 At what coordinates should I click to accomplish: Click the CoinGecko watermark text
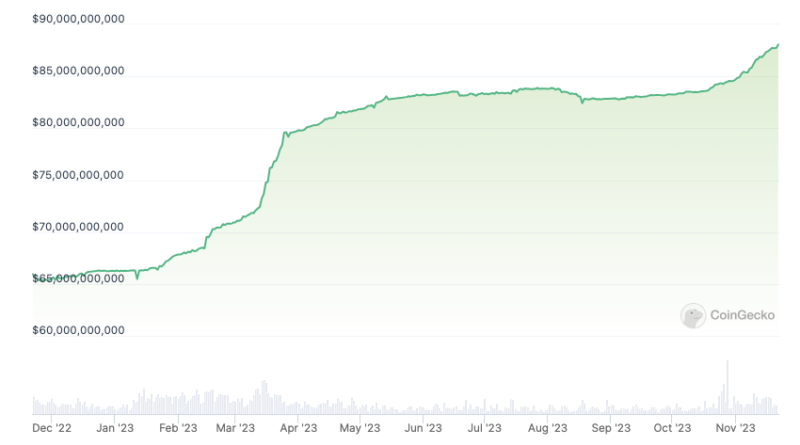[742, 316]
